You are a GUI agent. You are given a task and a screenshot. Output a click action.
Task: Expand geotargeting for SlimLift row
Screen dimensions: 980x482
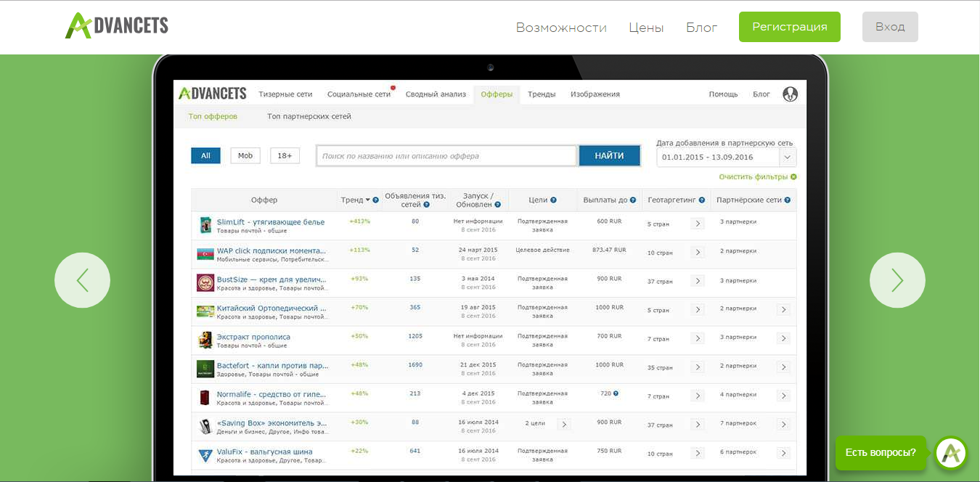click(698, 224)
